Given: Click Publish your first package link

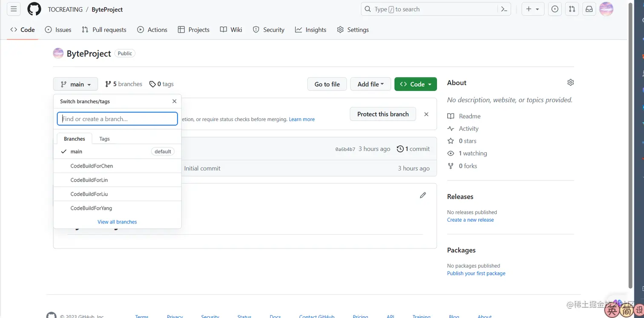Looking at the screenshot, I should pos(476,273).
